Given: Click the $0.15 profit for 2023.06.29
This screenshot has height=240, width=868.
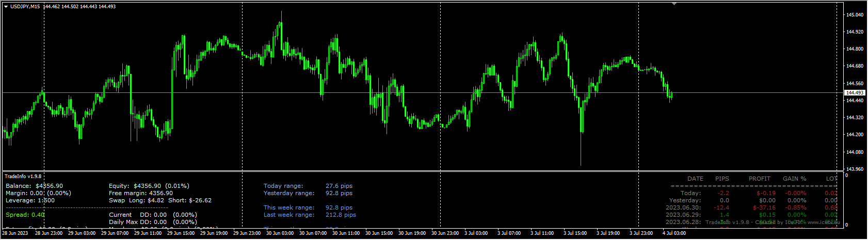Looking at the screenshot, I should point(767,215).
